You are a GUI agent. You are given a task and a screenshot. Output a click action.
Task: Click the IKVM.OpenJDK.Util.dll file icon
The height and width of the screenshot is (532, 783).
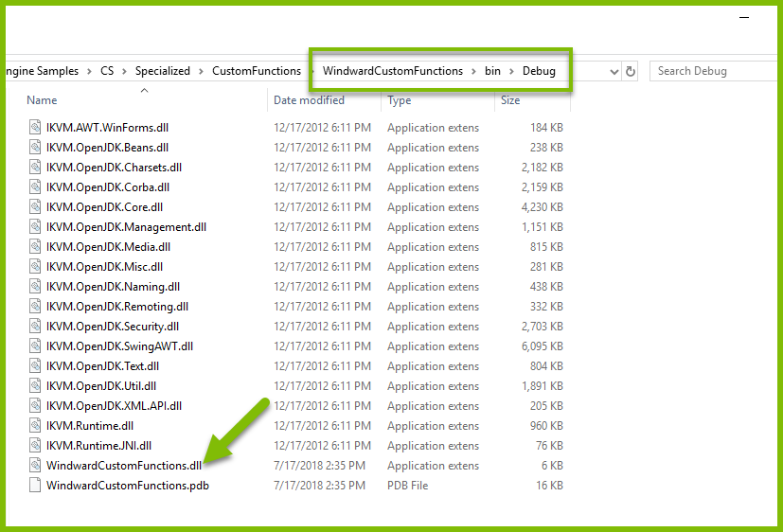(35, 386)
